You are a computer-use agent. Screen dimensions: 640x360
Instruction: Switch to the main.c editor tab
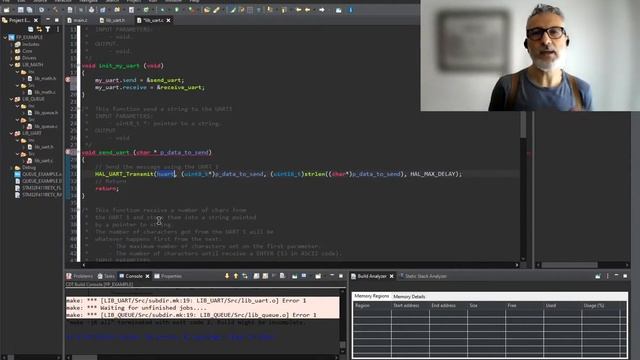78,20
